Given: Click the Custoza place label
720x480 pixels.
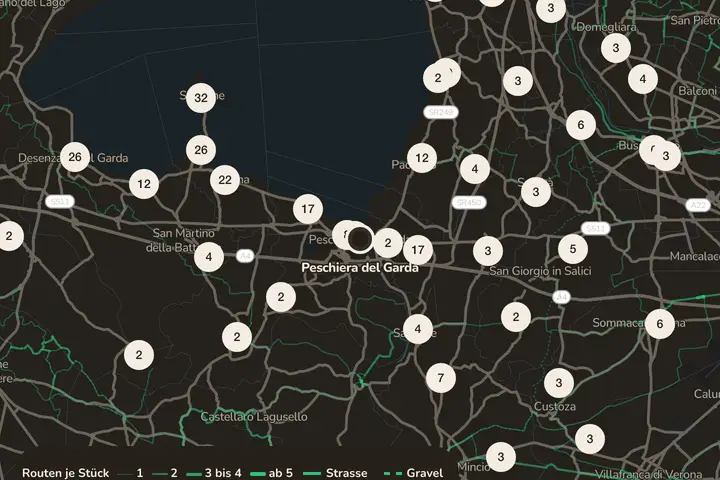Looking at the screenshot, I should tap(555, 407).
